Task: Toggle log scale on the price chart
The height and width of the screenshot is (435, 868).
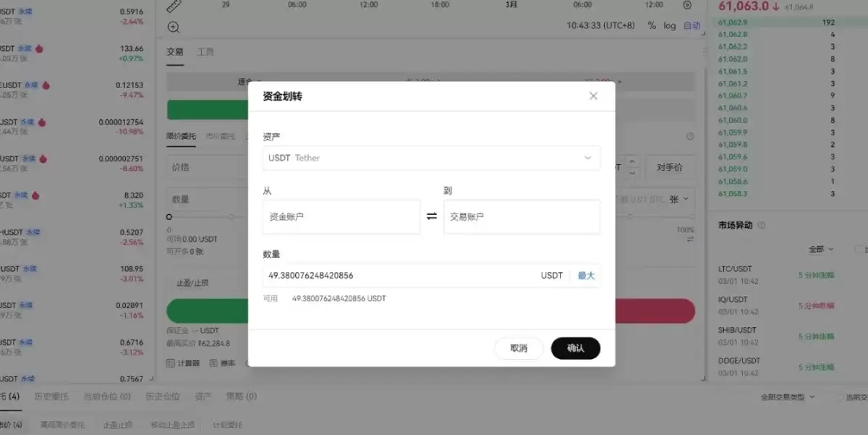Action: [668, 25]
